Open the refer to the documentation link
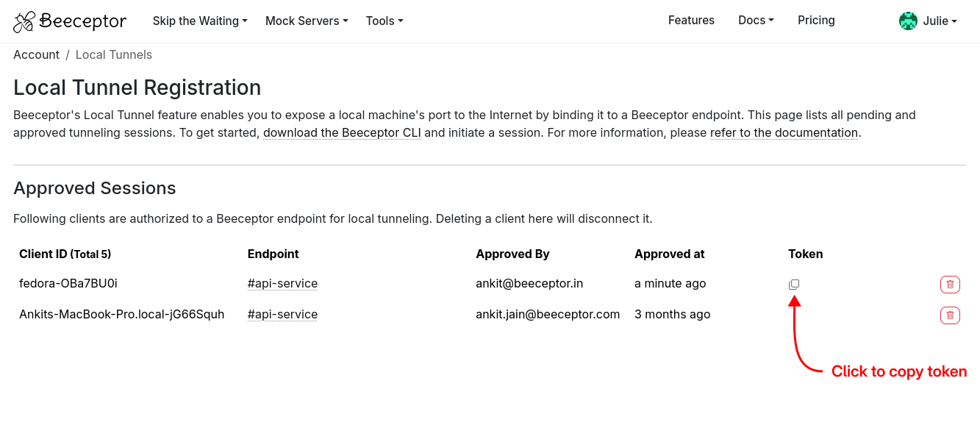Image resolution: width=980 pixels, height=439 pixels. click(x=784, y=133)
